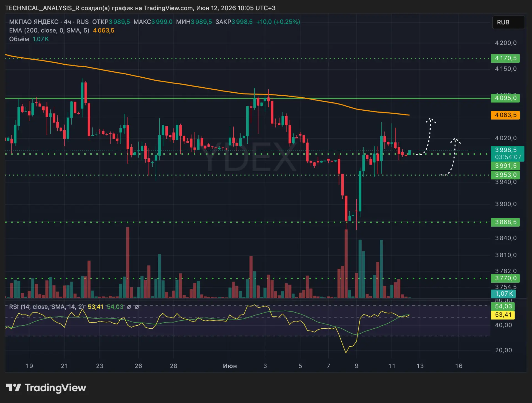Select the Объём indicator legend label
Screen dimensions: 532x403
[x=19, y=39]
